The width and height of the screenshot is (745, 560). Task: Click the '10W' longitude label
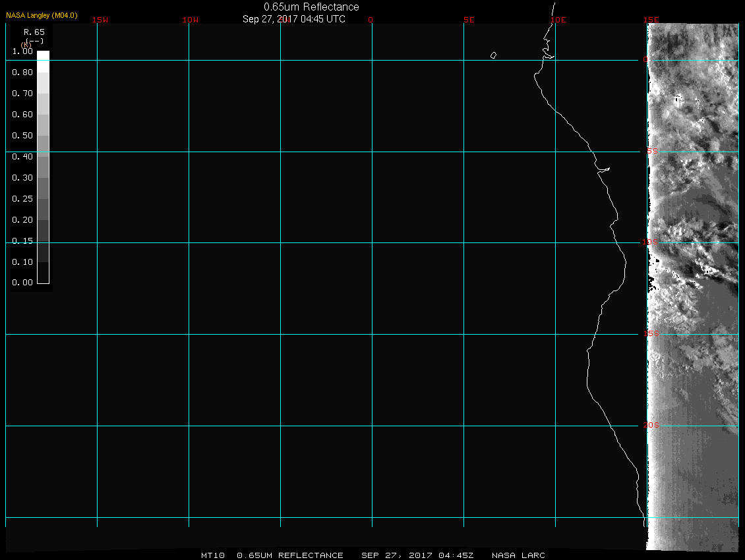point(191,20)
